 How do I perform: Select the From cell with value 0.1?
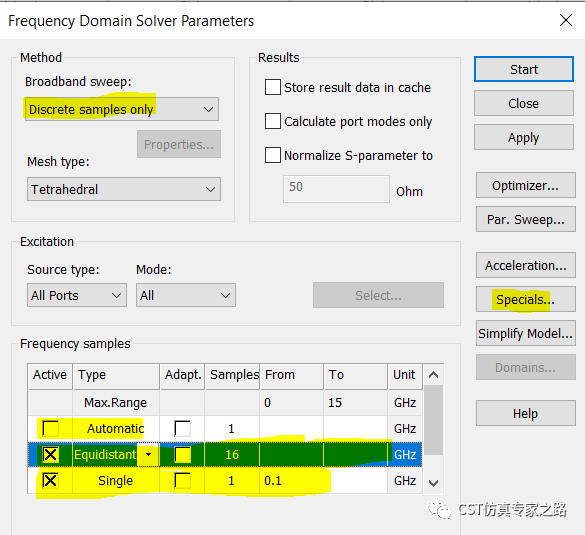point(292,481)
